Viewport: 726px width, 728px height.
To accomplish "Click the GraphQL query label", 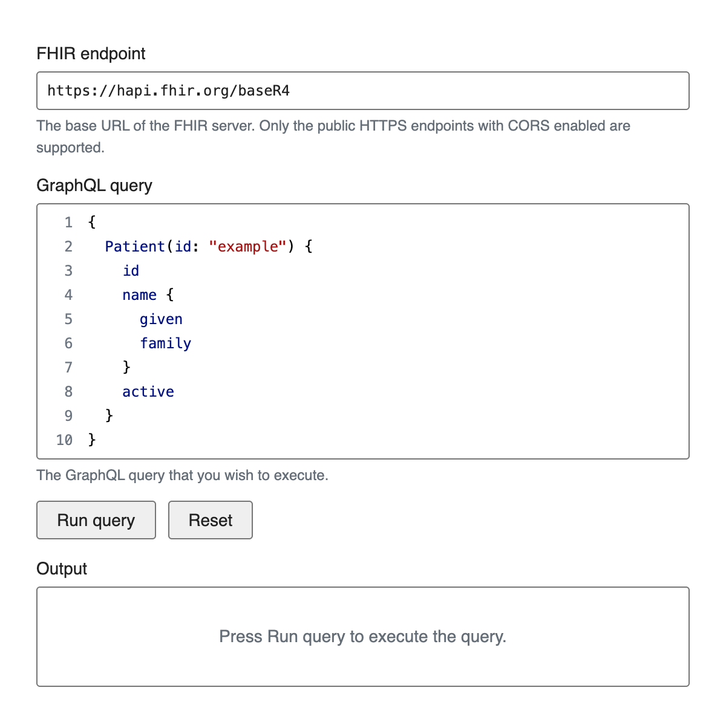I will [94, 185].
